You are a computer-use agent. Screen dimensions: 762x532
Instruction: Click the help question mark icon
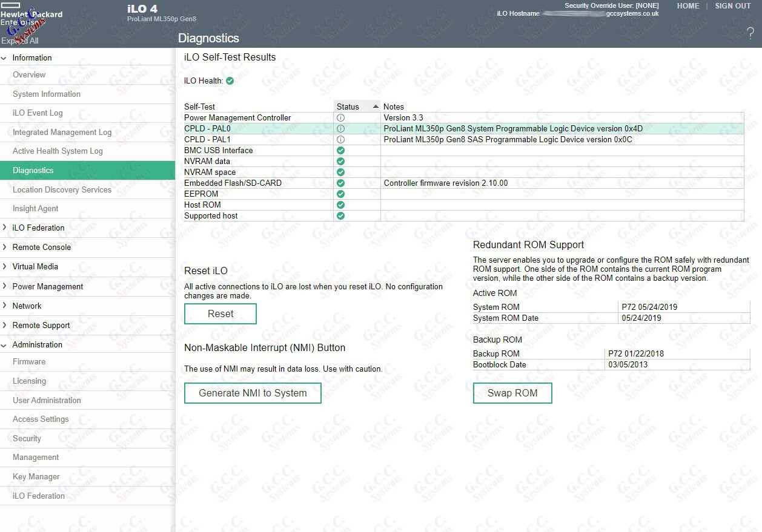coord(750,33)
